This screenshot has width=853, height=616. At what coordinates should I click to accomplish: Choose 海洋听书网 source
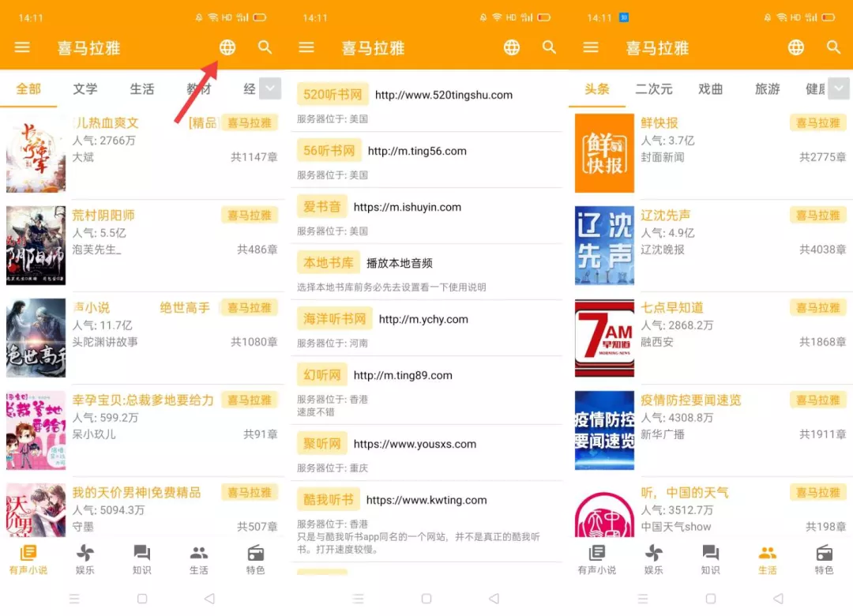click(x=334, y=319)
